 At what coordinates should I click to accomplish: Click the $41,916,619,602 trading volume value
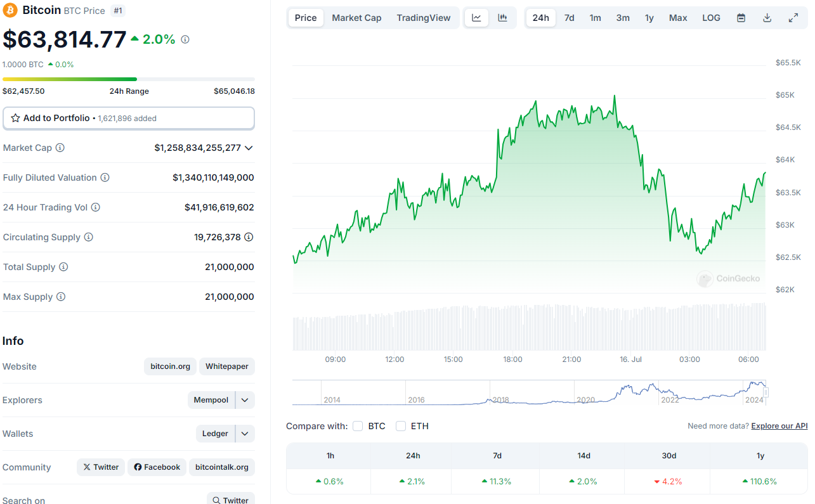pos(219,207)
